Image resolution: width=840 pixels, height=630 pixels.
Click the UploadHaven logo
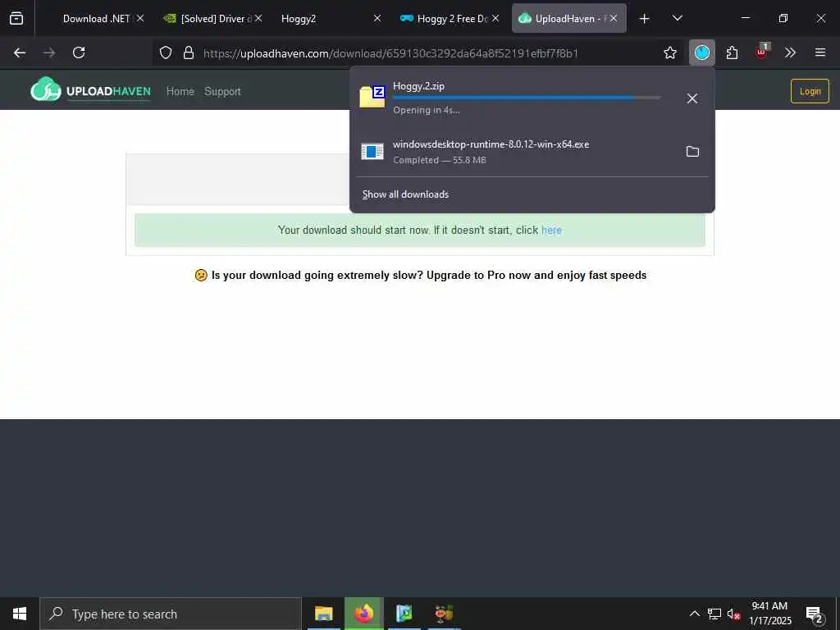(90, 90)
